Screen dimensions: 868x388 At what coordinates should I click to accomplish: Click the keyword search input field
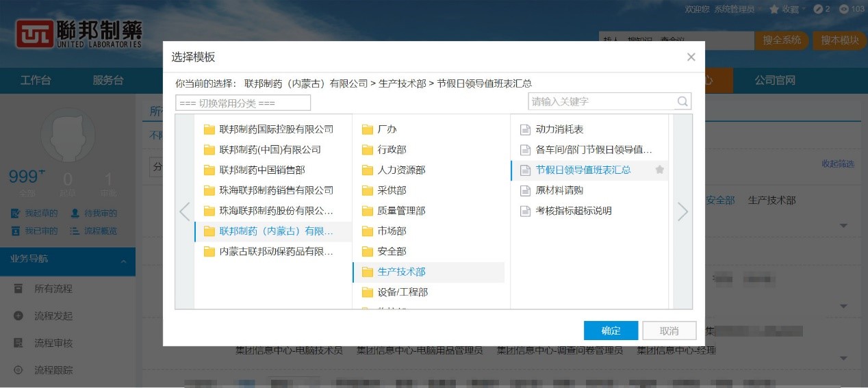pos(601,102)
